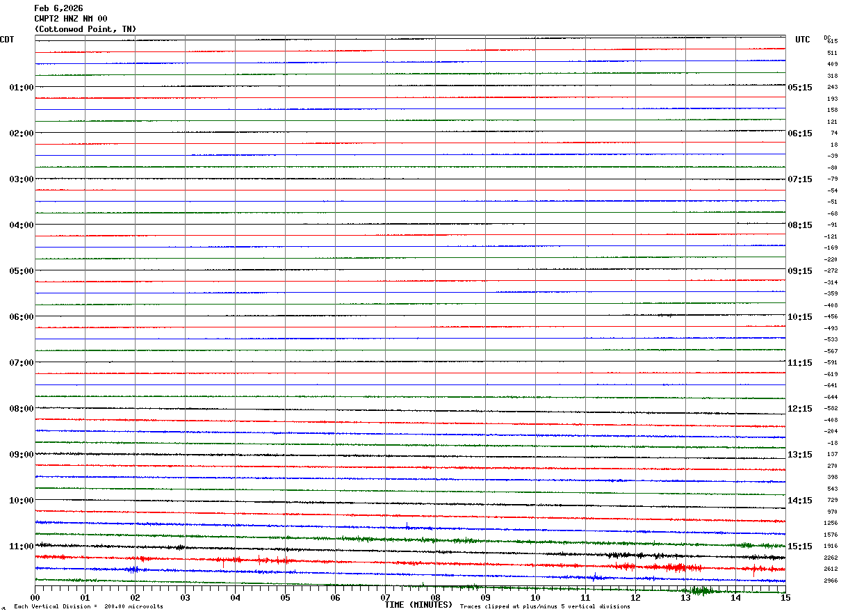This screenshot has width=841, height=616.
Task: Click the date text 'Feb 6,2026'
Action: [59, 8]
